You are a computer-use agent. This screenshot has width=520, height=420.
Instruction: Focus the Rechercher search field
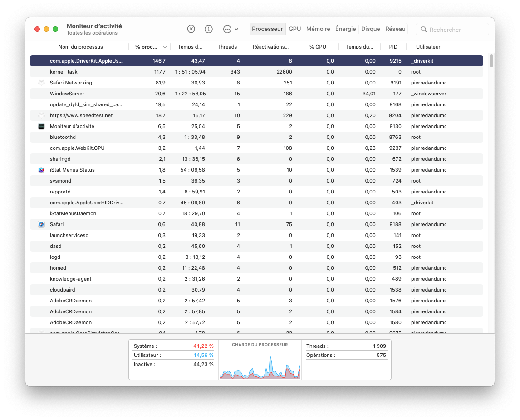click(x=452, y=30)
